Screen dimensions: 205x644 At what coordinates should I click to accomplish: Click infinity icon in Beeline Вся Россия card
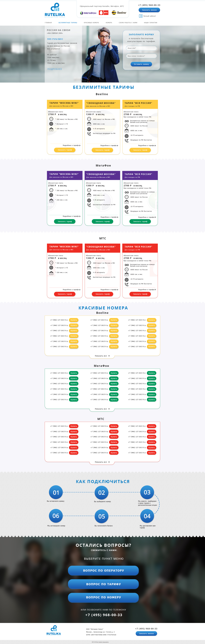(127, 121)
